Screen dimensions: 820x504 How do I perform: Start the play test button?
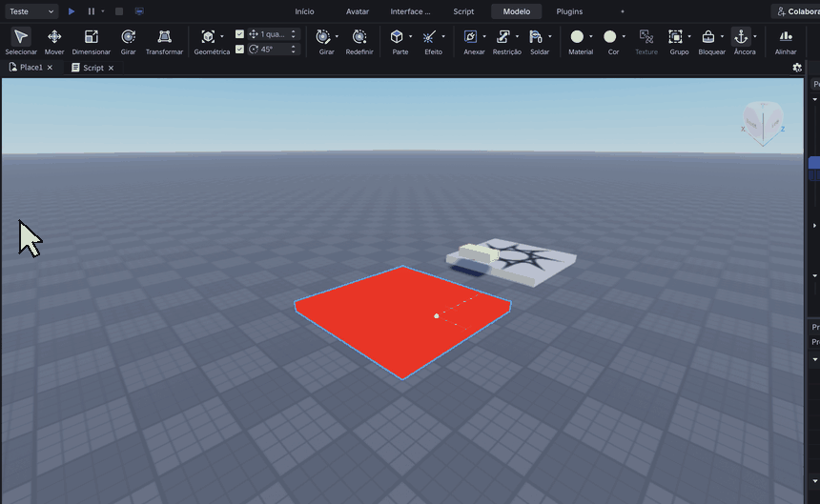click(x=72, y=11)
